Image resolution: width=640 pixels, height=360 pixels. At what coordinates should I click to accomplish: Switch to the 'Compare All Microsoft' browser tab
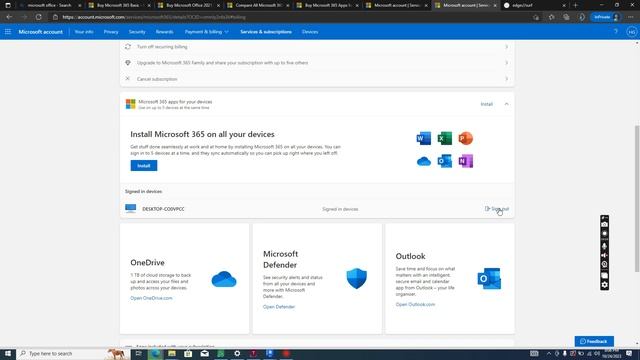(258, 5)
